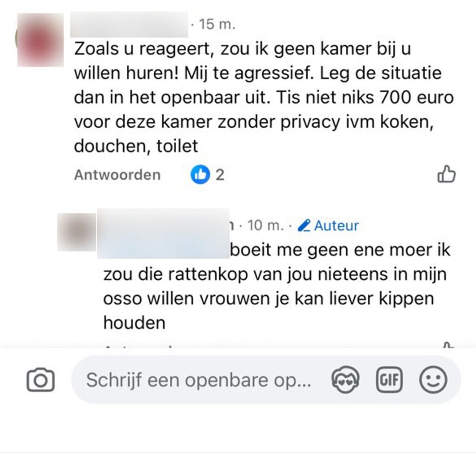Like the comment about 700 euro room
Screen dimensions: 476x453
pyautogui.click(x=446, y=174)
